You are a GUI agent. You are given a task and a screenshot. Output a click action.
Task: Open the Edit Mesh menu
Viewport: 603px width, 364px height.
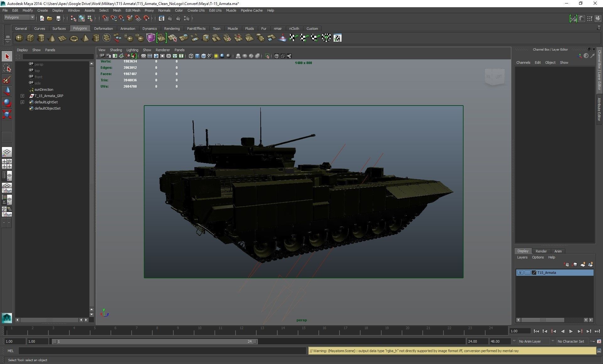133,10
